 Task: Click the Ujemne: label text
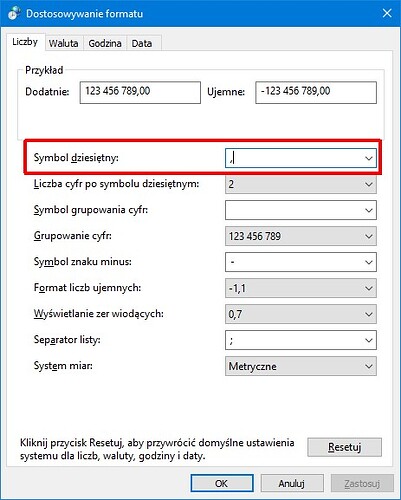(226, 92)
